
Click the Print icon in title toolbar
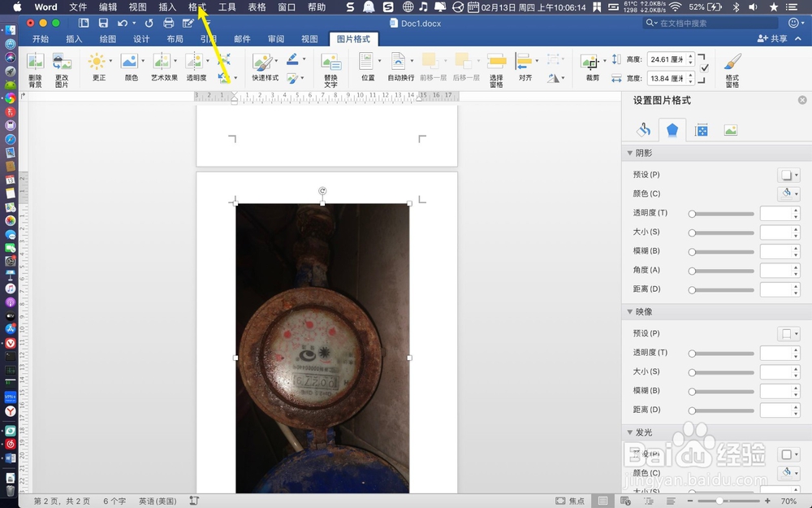click(x=168, y=23)
